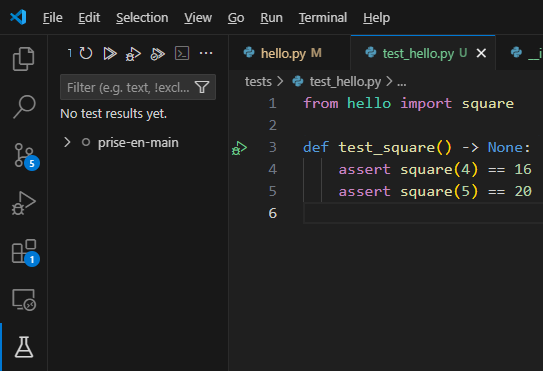Click 'test_square' function name in code
Viewport: 543px width, 371px height.
coord(386,148)
